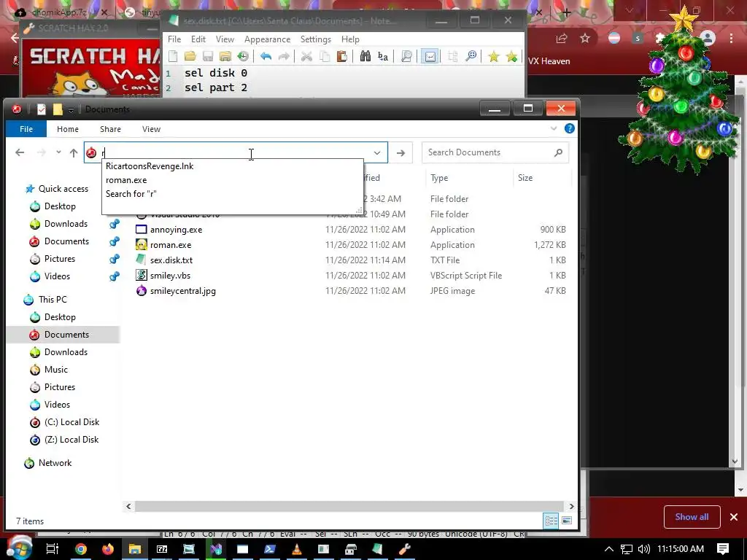Viewport: 747px width, 560px height.
Task: Click the Open file icon in Notepad toolbar
Action: click(x=190, y=57)
